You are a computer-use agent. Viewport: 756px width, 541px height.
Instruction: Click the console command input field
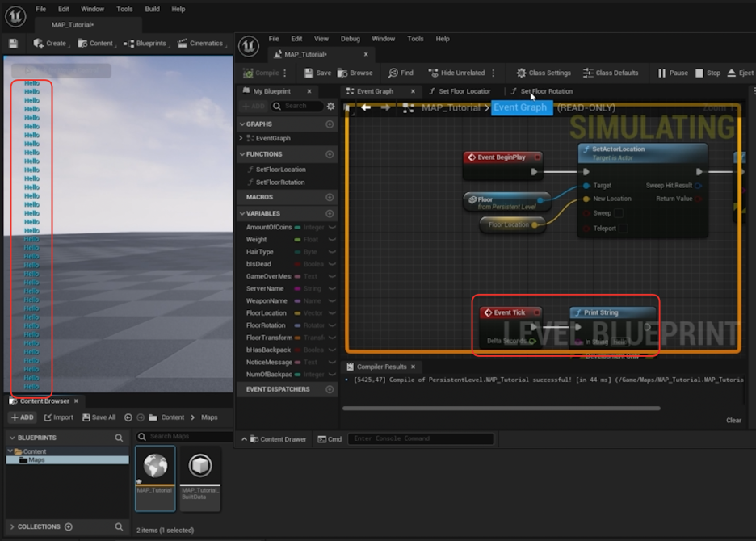click(421, 438)
